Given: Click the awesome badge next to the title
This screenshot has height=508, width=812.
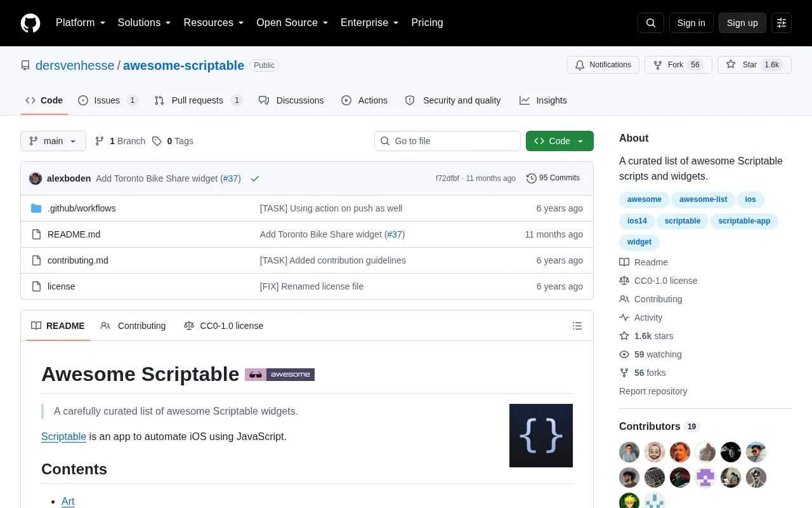Looking at the screenshot, I should point(280,375).
